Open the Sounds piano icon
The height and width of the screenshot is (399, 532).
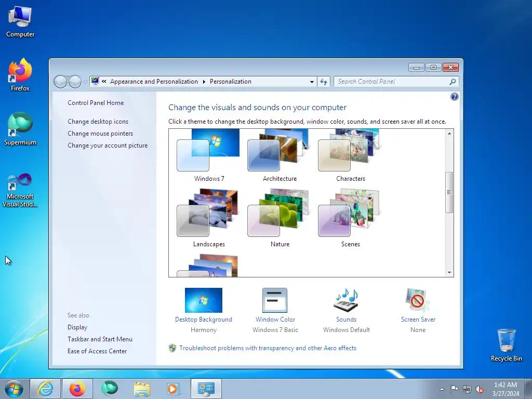pyautogui.click(x=346, y=300)
